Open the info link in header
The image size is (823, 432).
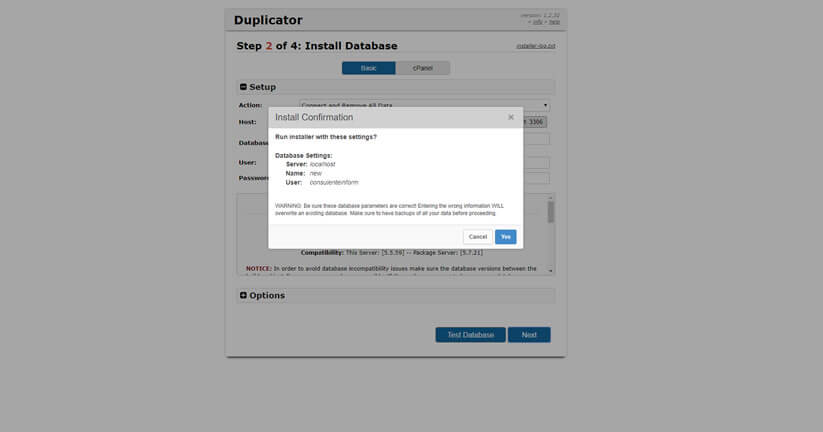point(537,22)
